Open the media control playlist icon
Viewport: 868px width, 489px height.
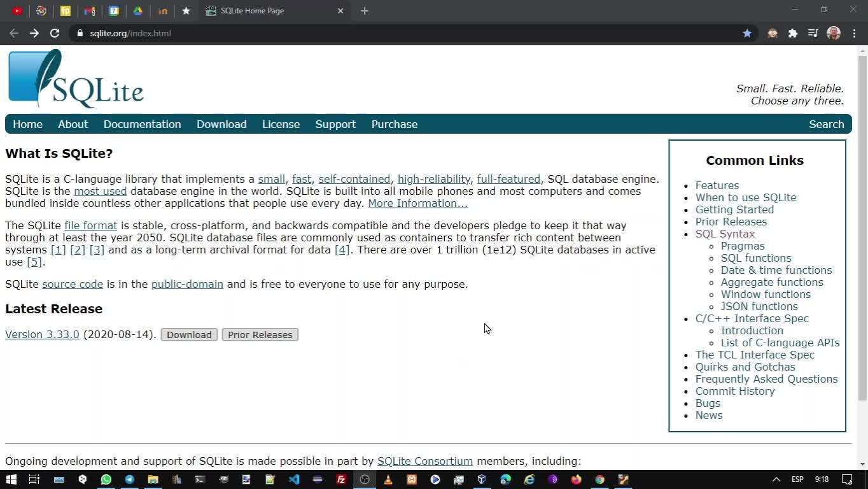(813, 33)
